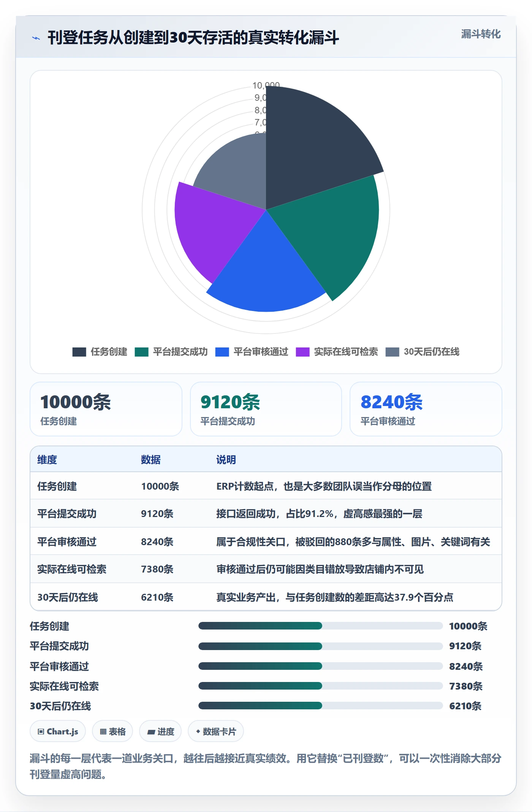The height and width of the screenshot is (812, 532).
Task: Click the 30天后仍在线 progress bar
Action: (x=321, y=706)
